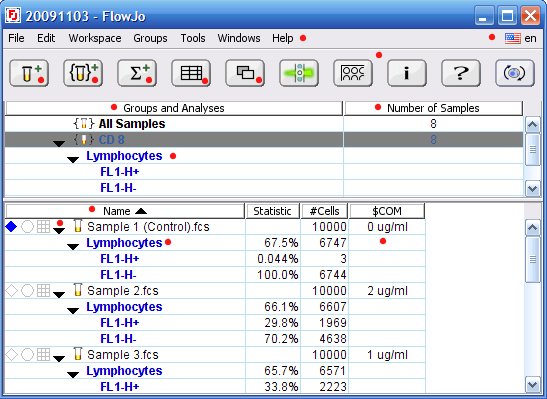Open the Edit menu
547x399 pixels.
tap(46, 38)
